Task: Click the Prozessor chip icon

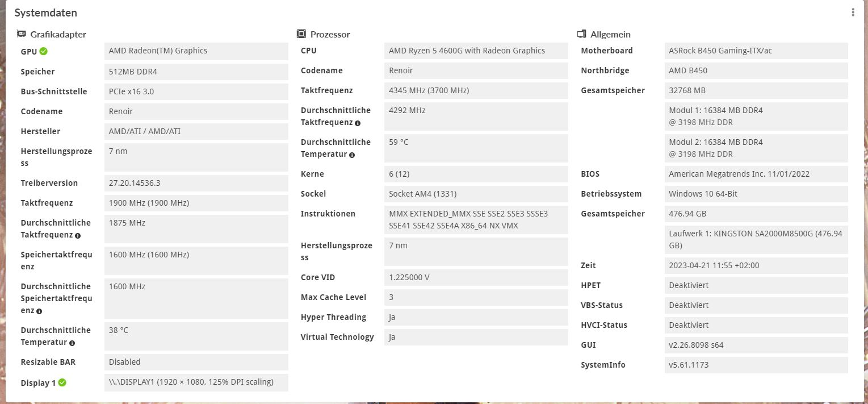Action: pyautogui.click(x=301, y=34)
